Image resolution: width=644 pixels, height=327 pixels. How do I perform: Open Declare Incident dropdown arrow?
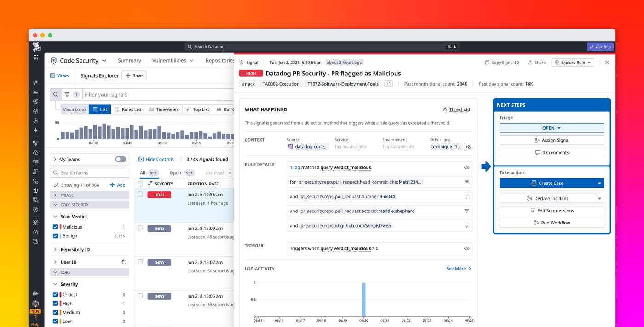pyautogui.click(x=599, y=199)
